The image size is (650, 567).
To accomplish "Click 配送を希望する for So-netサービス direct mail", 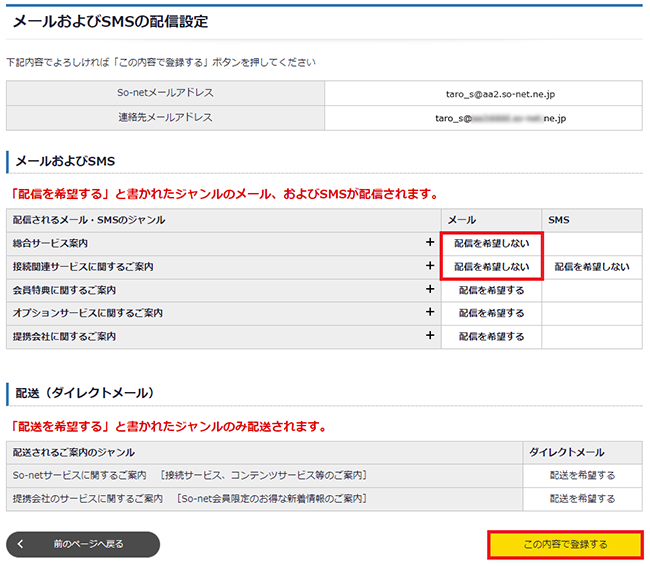I will [582, 475].
